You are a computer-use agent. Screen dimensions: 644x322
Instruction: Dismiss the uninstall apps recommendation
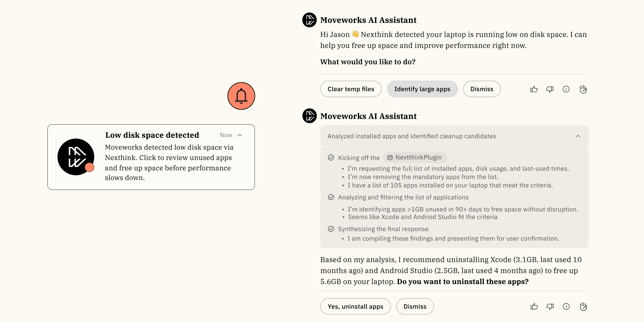415,306
